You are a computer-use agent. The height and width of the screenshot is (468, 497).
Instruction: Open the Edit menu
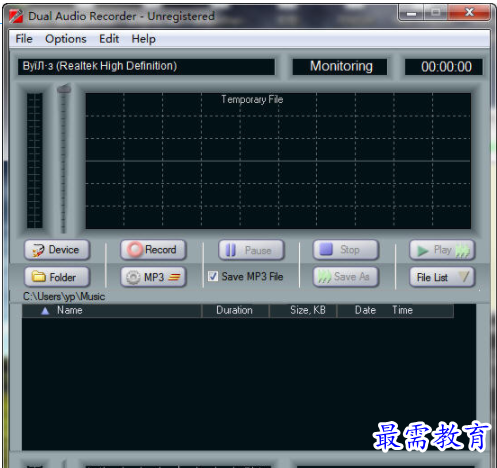tap(109, 39)
